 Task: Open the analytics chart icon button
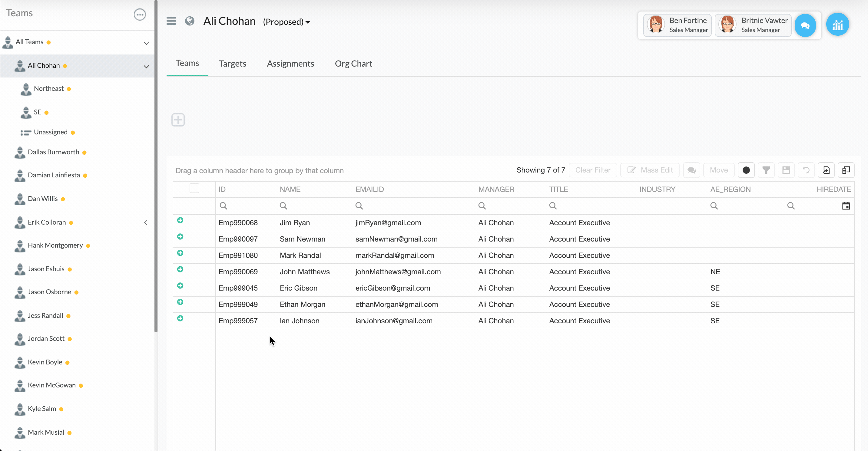click(x=837, y=25)
